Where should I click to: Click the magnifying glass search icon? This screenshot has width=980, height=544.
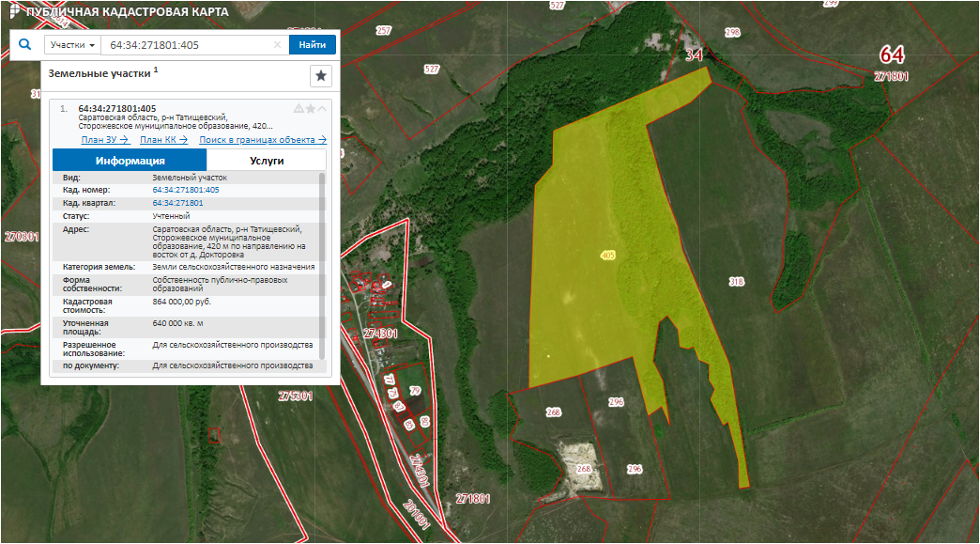click(25, 44)
